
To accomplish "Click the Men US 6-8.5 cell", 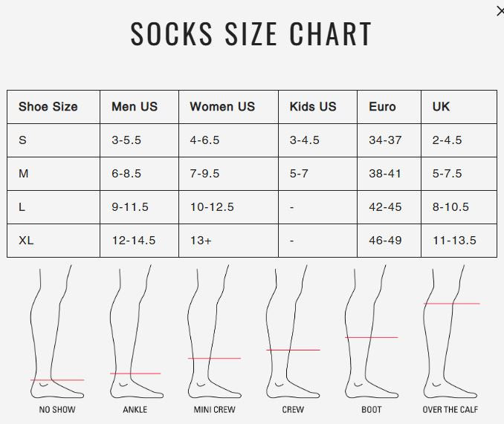I will 126,174.
